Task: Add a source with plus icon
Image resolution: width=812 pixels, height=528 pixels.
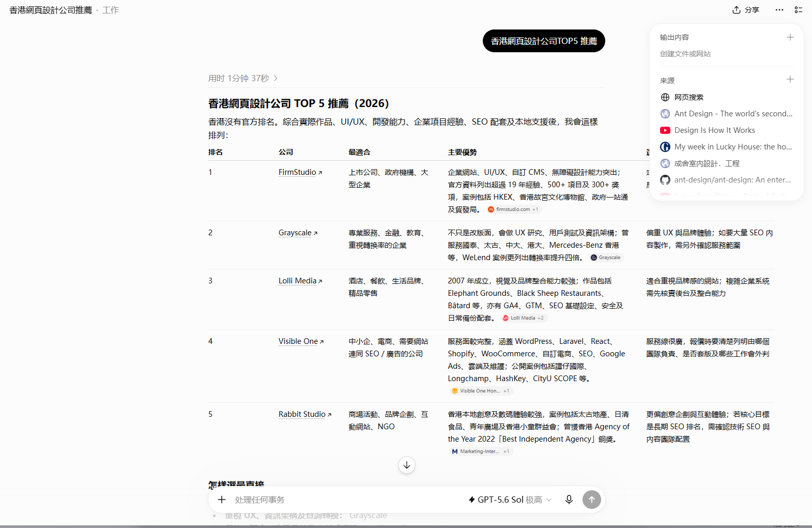Action: click(790, 79)
